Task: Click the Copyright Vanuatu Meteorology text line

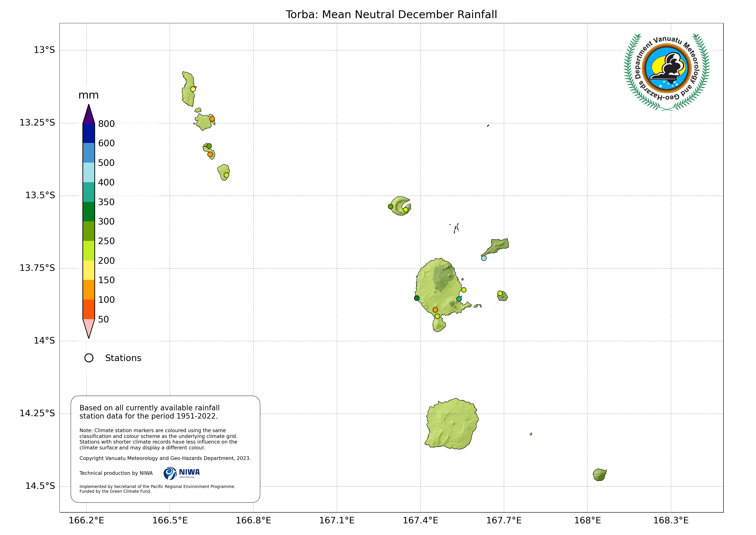Action: pos(165,458)
